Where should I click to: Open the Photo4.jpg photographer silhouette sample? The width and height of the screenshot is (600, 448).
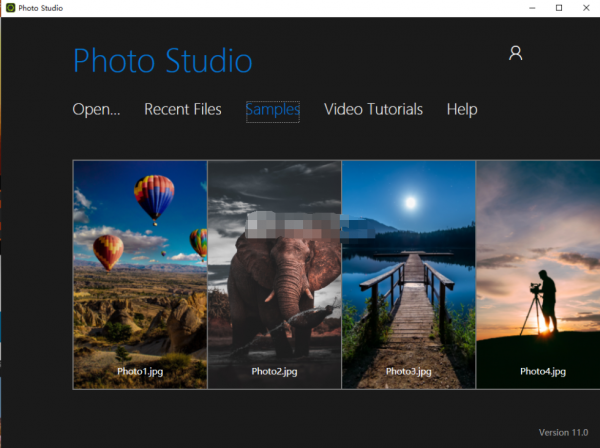coord(538,275)
